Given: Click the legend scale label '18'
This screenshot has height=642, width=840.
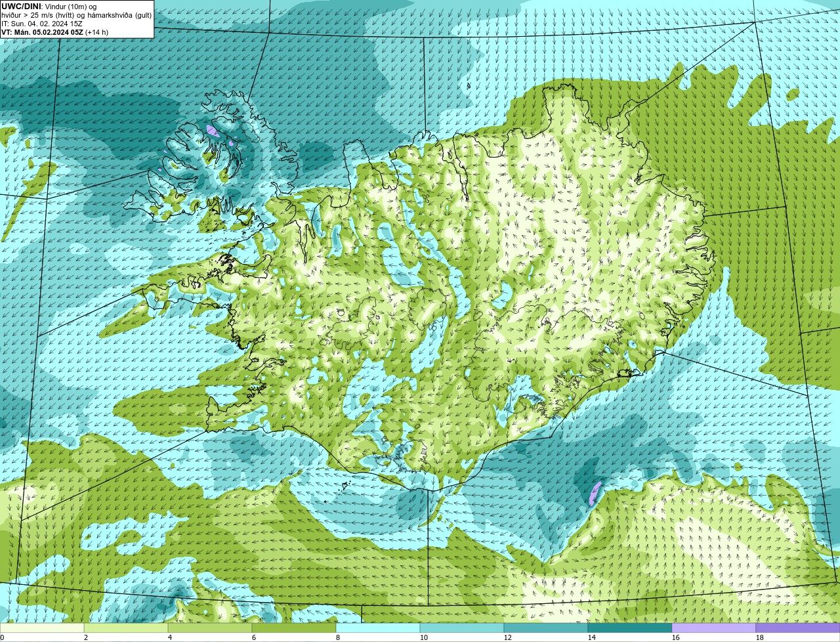Looking at the screenshot, I should 760,637.
